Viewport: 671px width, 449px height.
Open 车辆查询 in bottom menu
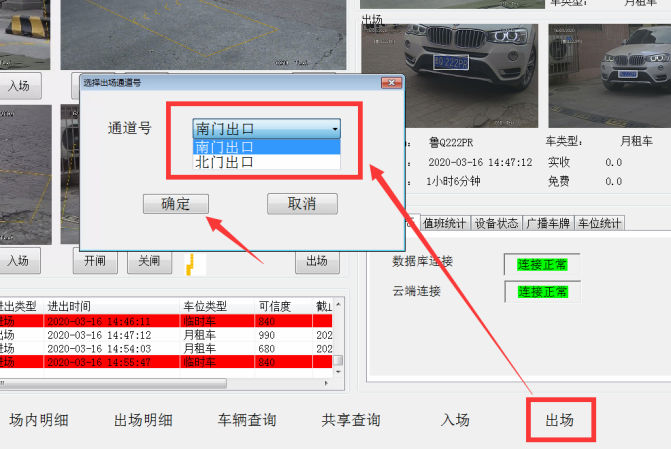pos(247,420)
